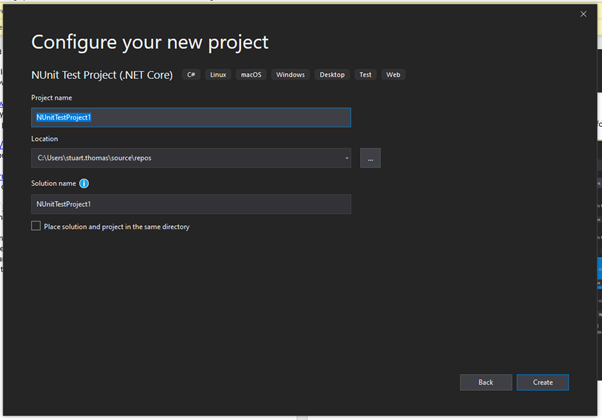Click the C# language tag

[191, 75]
